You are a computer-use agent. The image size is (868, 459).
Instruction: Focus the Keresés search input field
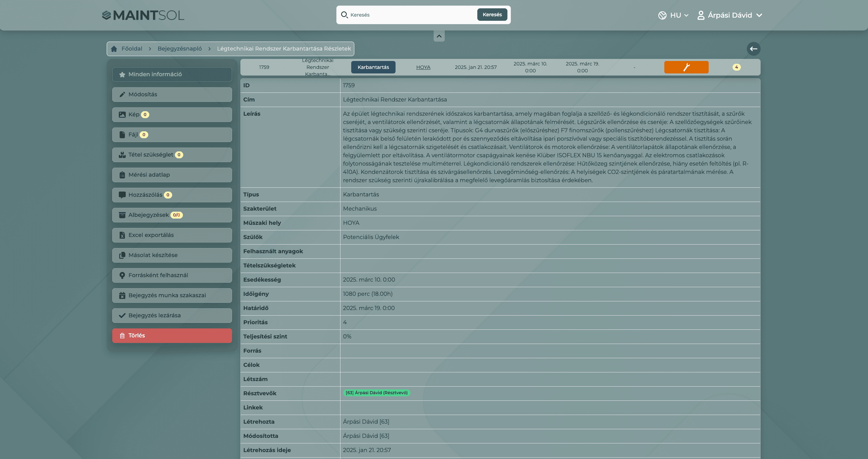pos(412,15)
